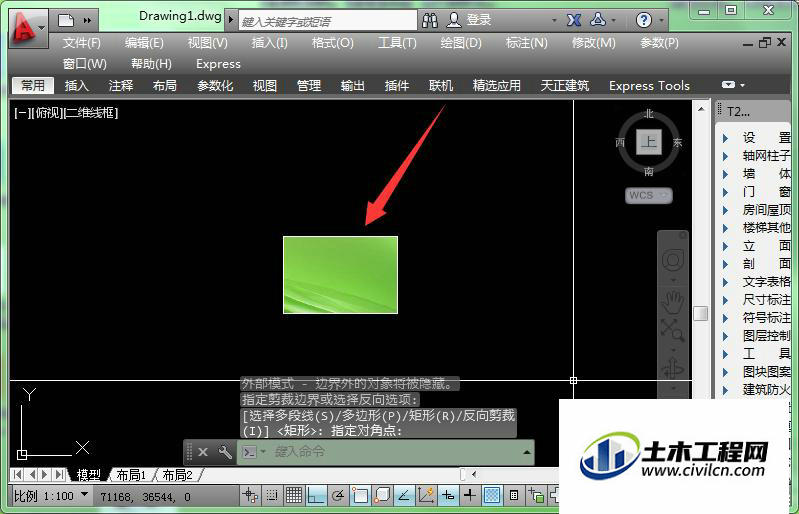Image resolution: width=799 pixels, height=514 pixels.
Task: Switch to the 注释 ribbon tab
Action: coord(121,85)
